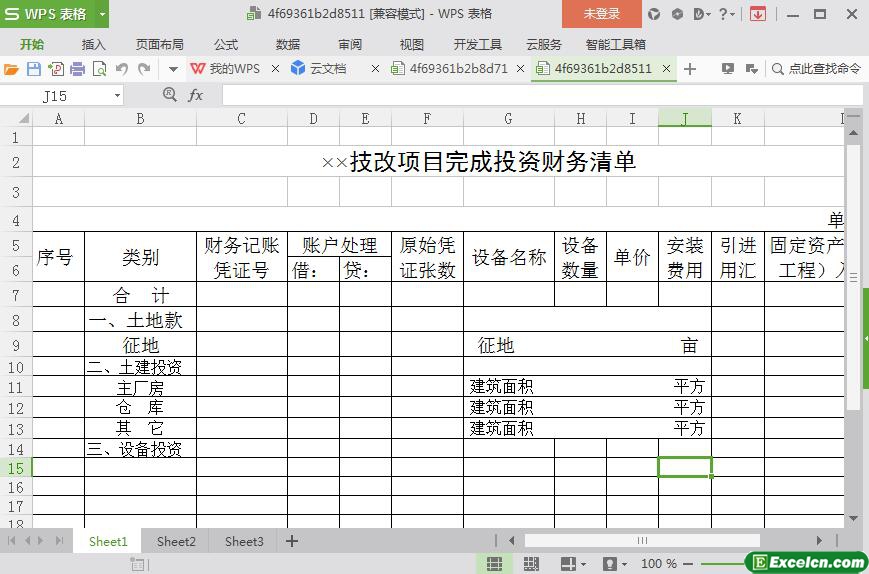Switch to the 4f69361b2b8d71 document tab
The height and width of the screenshot is (574, 869).
pos(449,69)
